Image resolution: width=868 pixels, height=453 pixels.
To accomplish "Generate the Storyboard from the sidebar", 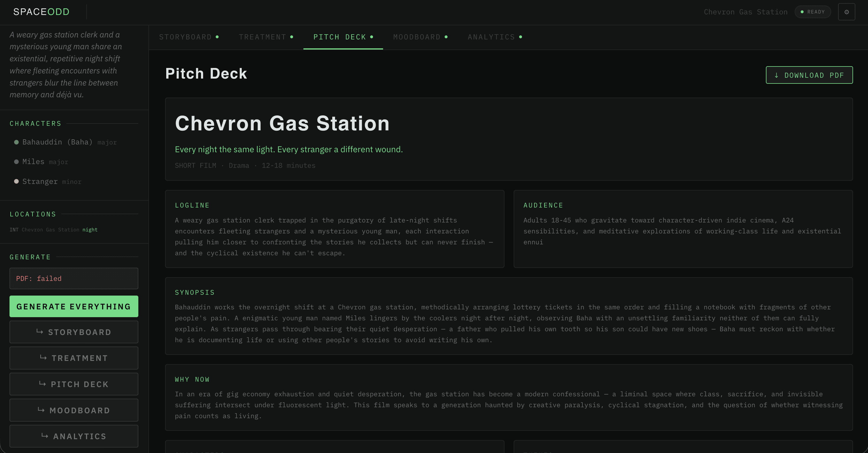I will pos(74,332).
